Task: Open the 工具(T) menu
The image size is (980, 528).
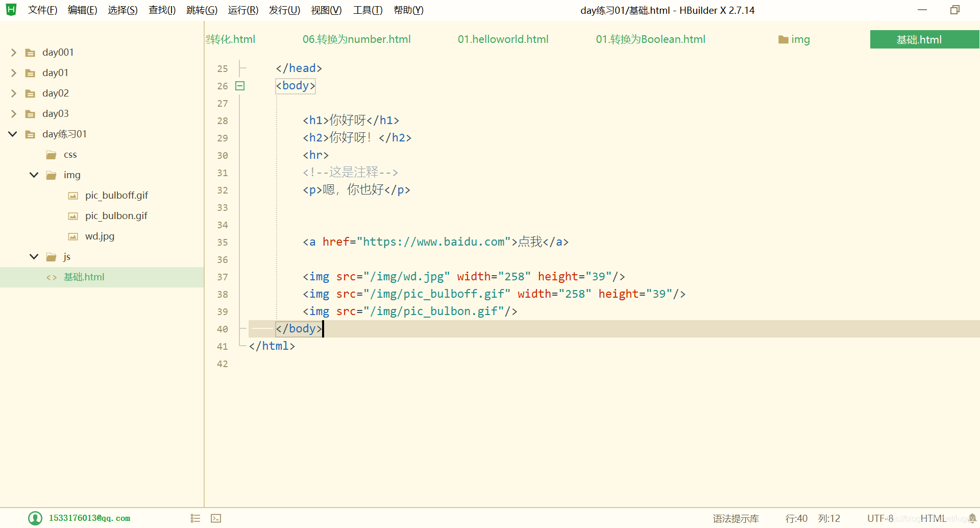Action: pyautogui.click(x=367, y=10)
